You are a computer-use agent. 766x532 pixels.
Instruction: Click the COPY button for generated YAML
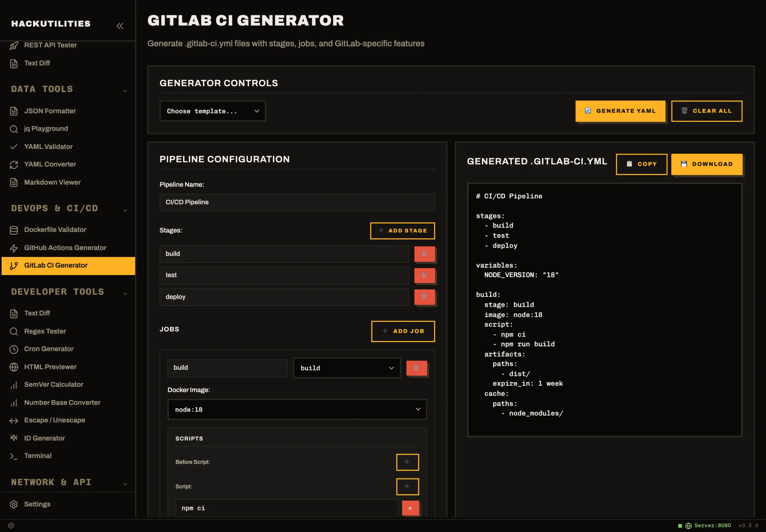(x=641, y=164)
